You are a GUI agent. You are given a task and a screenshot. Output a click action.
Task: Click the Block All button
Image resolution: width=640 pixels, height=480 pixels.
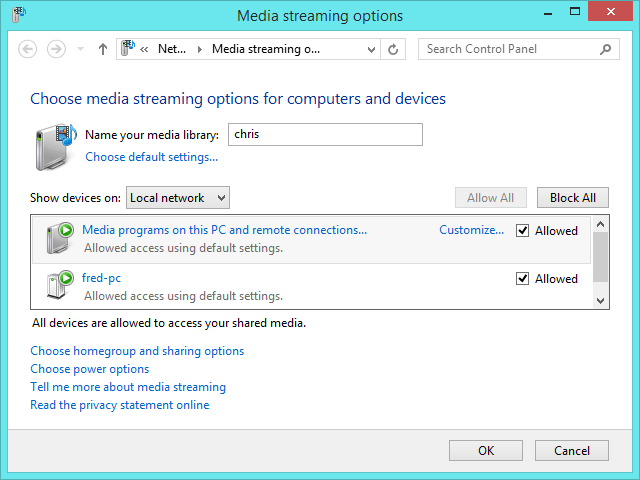pyautogui.click(x=572, y=198)
